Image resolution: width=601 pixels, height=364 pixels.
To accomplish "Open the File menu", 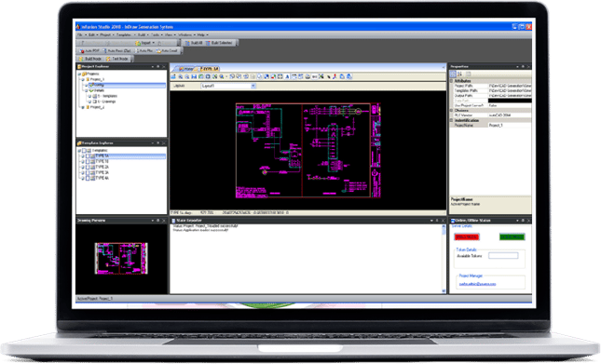I will 80,34.
